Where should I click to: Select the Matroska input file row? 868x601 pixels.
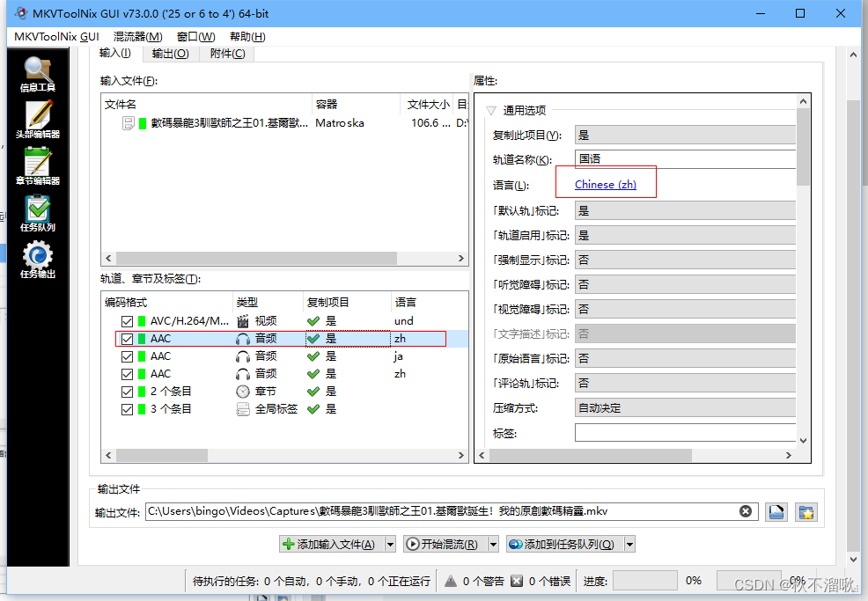pyautogui.click(x=285, y=123)
